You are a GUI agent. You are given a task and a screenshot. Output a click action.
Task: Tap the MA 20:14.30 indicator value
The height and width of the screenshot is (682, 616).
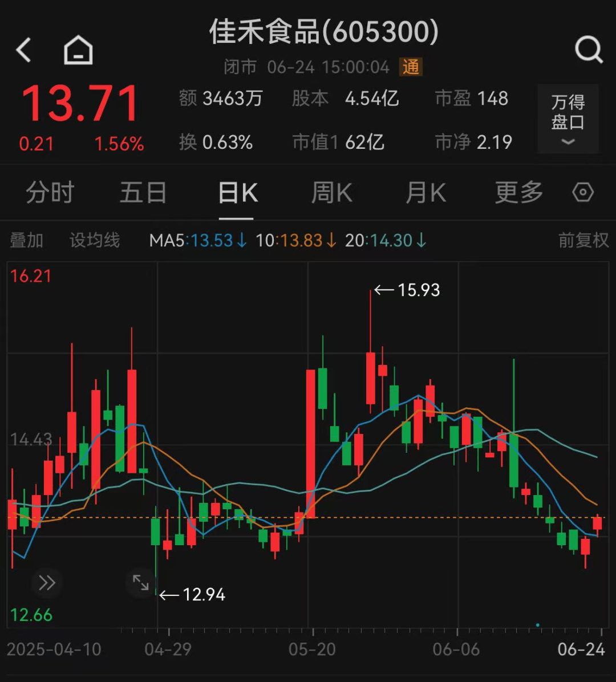point(386,240)
